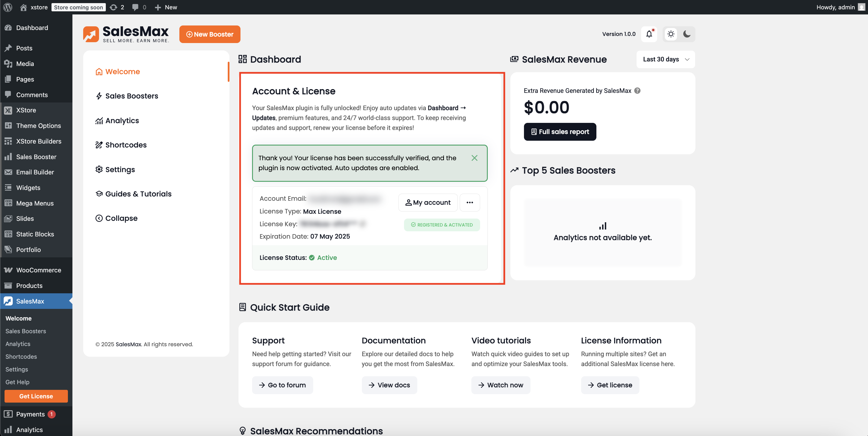Open the three-dots account options menu
This screenshot has width=868, height=436.
[x=470, y=202]
